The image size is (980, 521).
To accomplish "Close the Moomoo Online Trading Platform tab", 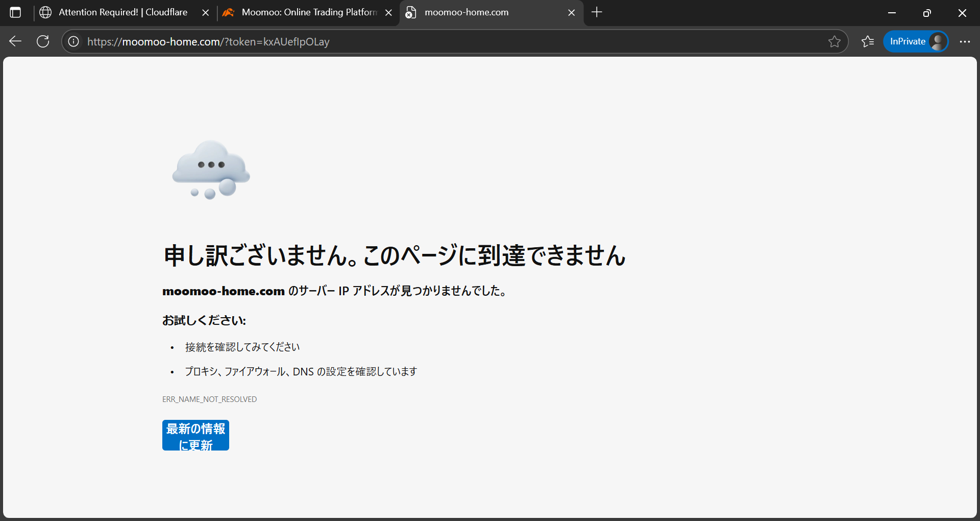I will (388, 13).
